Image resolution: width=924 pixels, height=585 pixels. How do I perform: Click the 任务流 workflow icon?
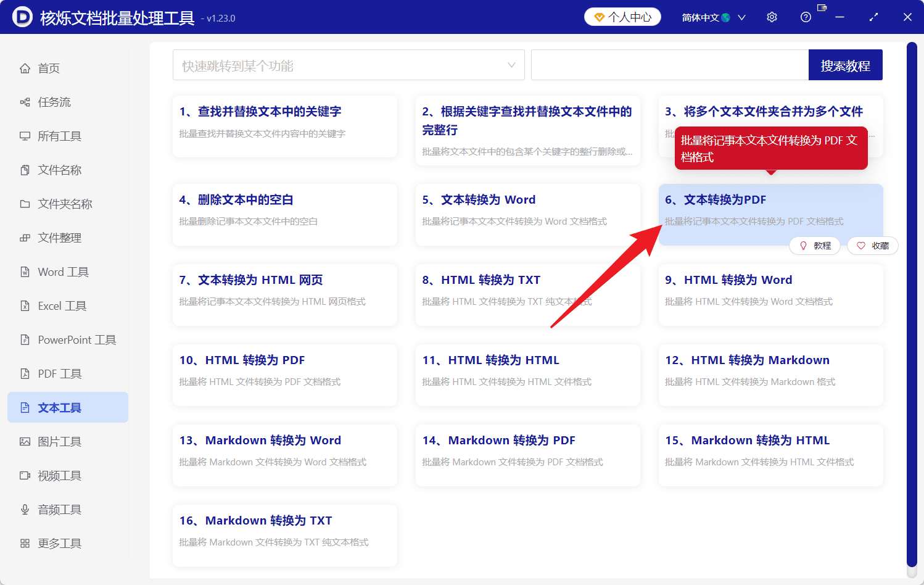pyautogui.click(x=25, y=102)
